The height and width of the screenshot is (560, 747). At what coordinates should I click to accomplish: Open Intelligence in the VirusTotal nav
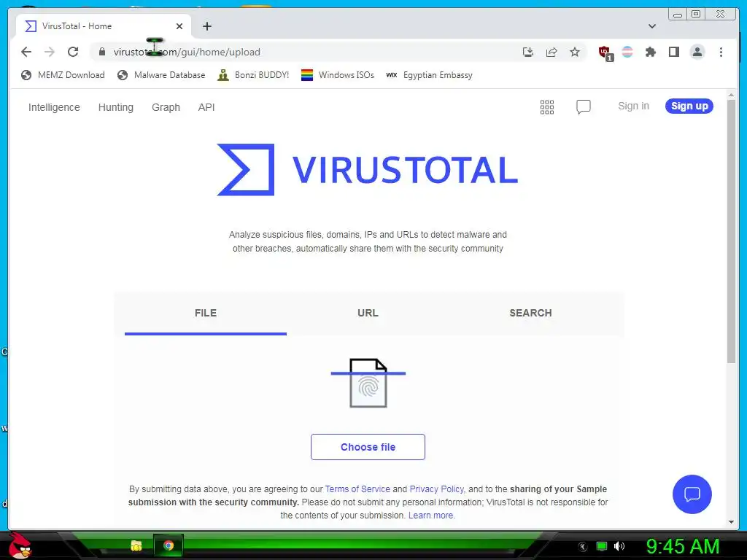click(x=54, y=107)
